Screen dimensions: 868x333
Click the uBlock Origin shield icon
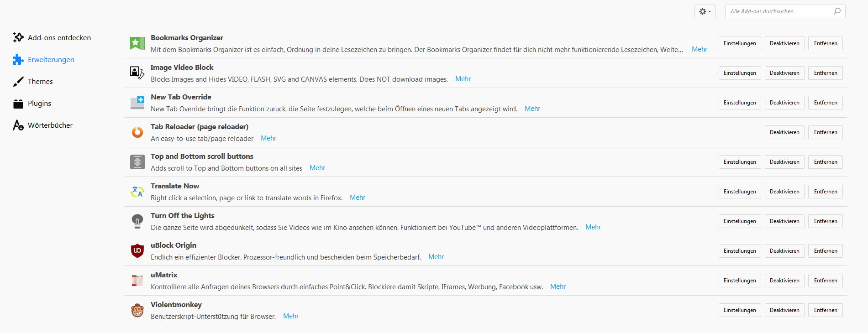pyautogui.click(x=137, y=251)
